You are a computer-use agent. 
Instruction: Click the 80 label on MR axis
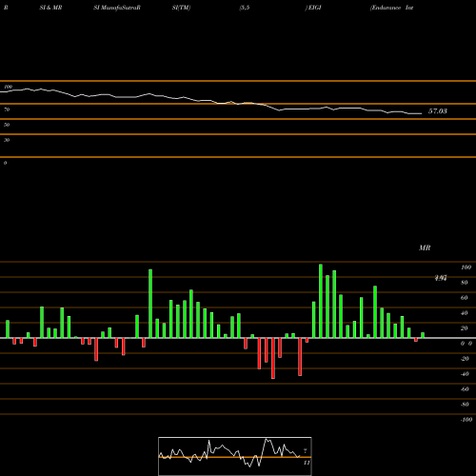pyautogui.click(x=465, y=283)
